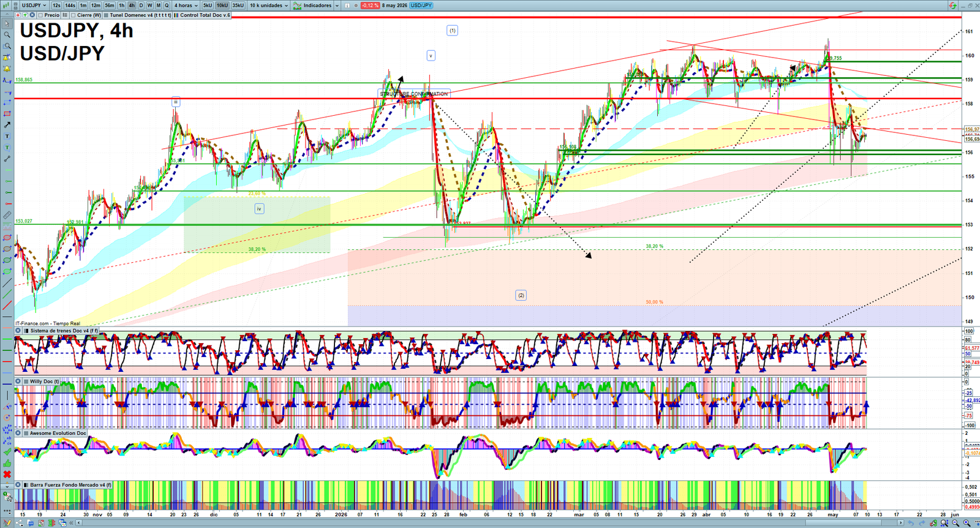Click the dark blue line tool in sidebar
The image size is (980, 528).
coord(7,384)
